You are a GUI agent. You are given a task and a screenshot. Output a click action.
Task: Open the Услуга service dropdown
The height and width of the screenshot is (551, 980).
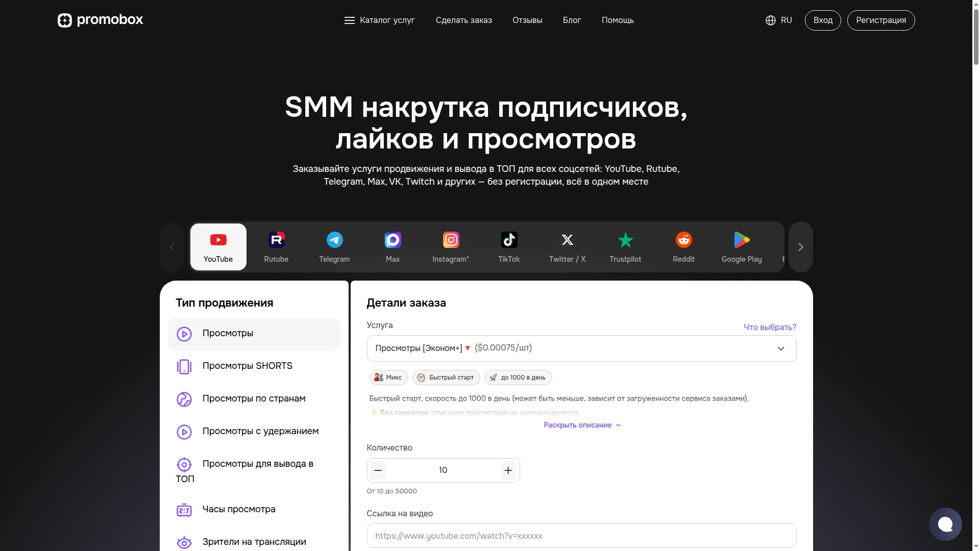click(581, 348)
